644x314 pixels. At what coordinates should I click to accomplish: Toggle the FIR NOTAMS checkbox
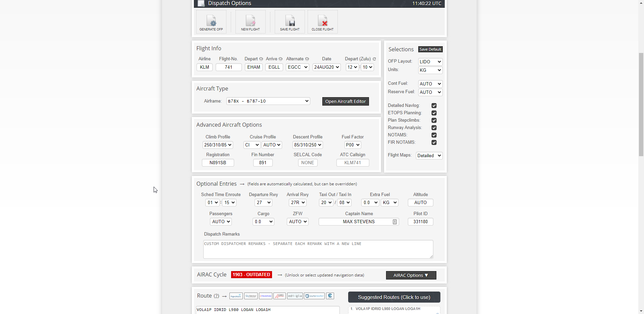[x=434, y=142]
